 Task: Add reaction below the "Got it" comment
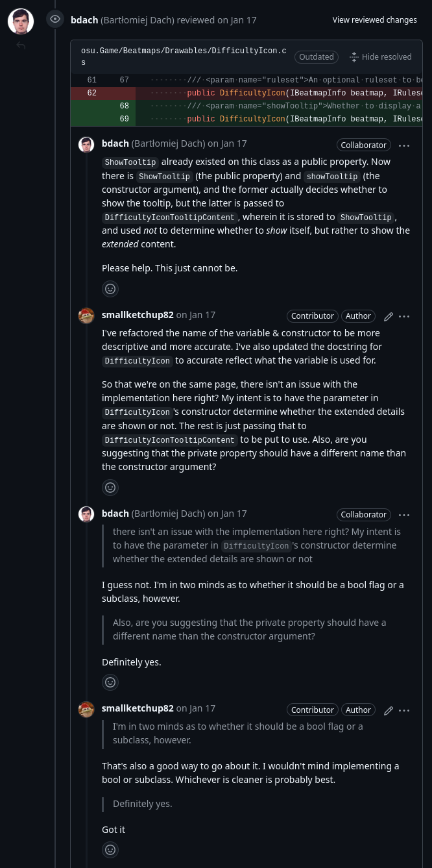point(110,849)
